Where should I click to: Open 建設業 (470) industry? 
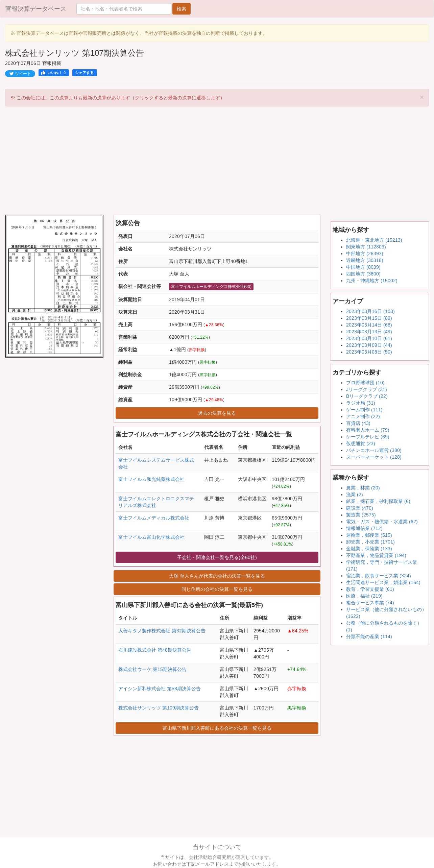359,508
